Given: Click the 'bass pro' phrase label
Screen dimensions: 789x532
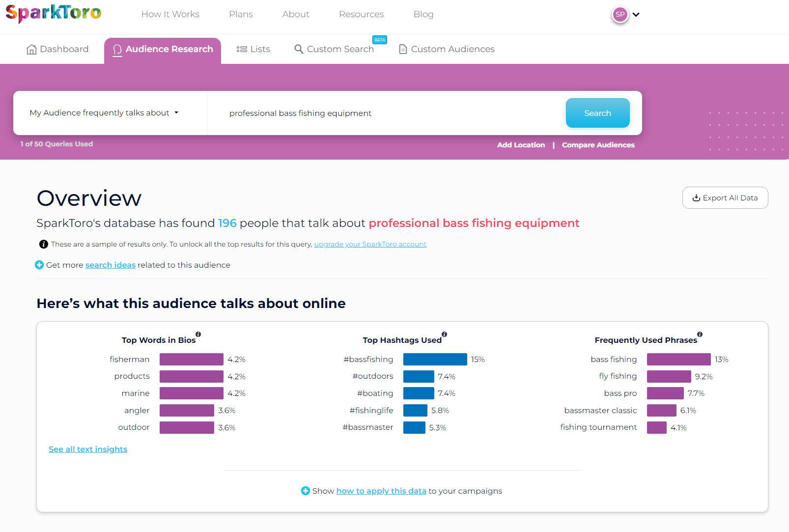Looking at the screenshot, I should [620, 393].
